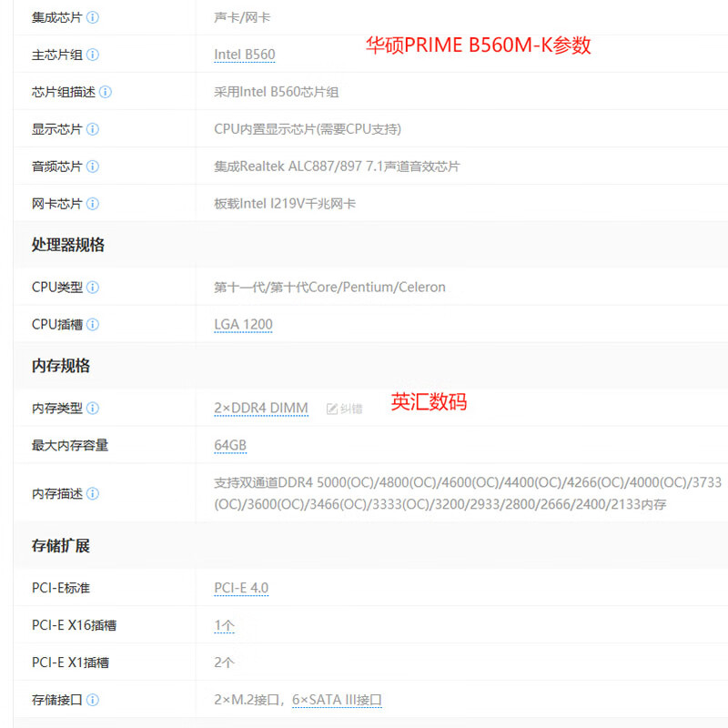
Task: Click the PCI-E标准 label
Action: coord(61,588)
